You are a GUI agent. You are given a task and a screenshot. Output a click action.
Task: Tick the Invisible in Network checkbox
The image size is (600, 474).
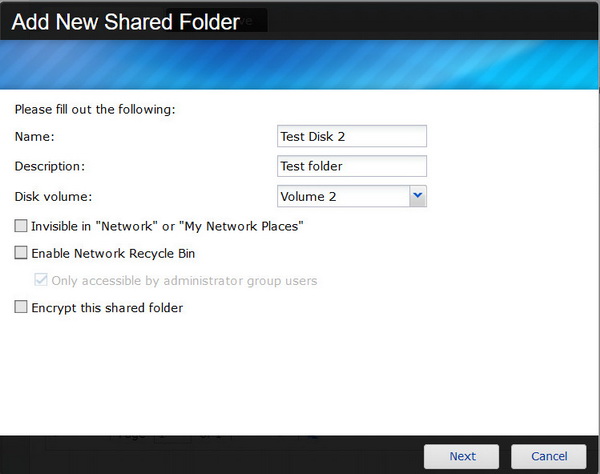point(21,226)
